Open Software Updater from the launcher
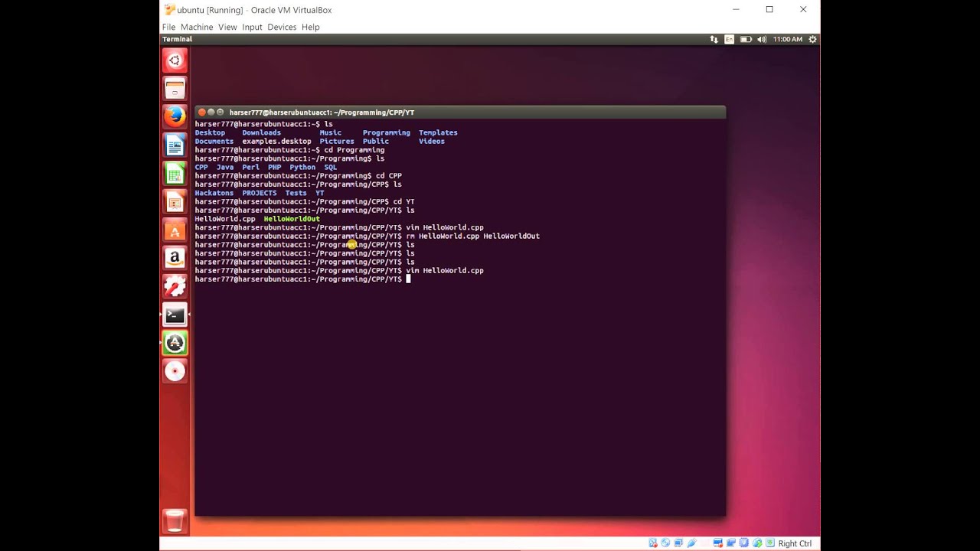Image resolution: width=980 pixels, height=551 pixels. coord(175,343)
